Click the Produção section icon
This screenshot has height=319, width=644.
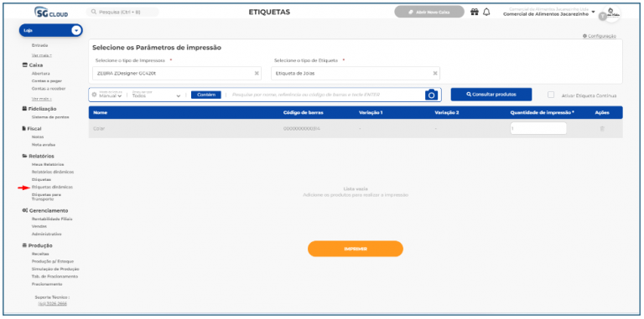click(24, 245)
